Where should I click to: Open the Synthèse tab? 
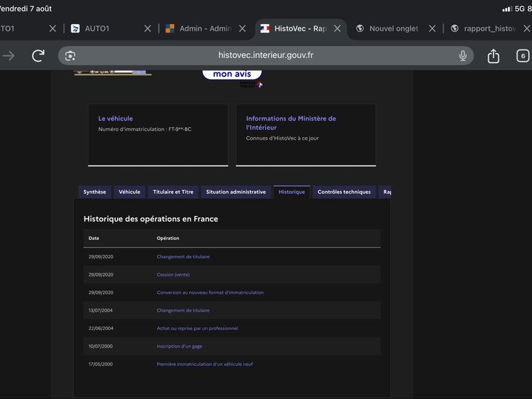(x=94, y=192)
